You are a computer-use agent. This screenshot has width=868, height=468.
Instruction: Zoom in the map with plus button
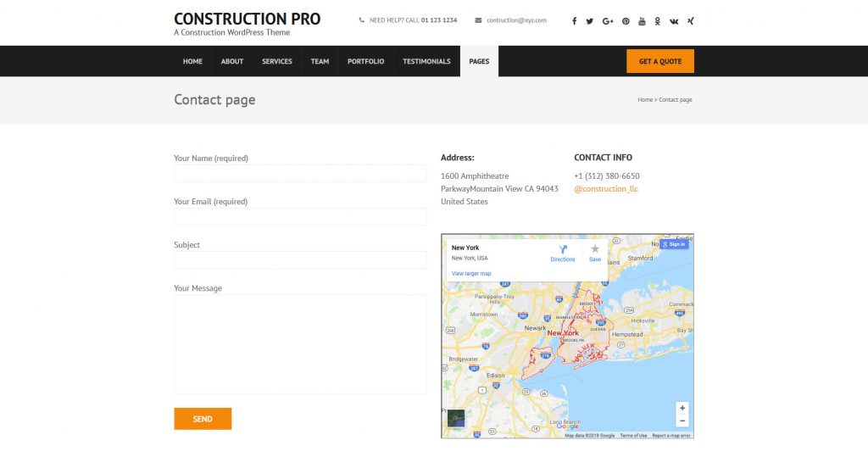682,408
